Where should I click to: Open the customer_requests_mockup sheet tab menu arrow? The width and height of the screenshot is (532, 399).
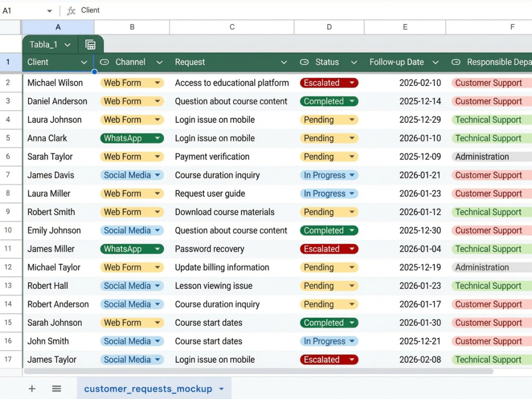pyautogui.click(x=221, y=389)
